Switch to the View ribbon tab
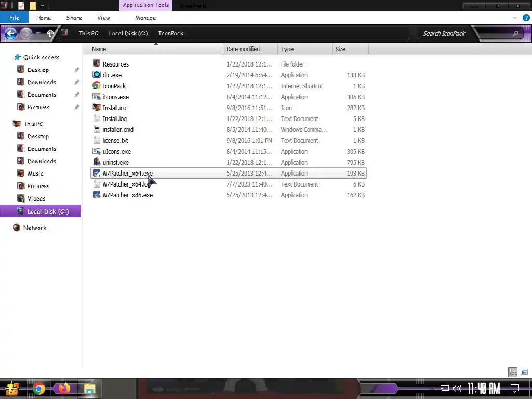Image resolution: width=532 pixels, height=399 pixels. 103,18
